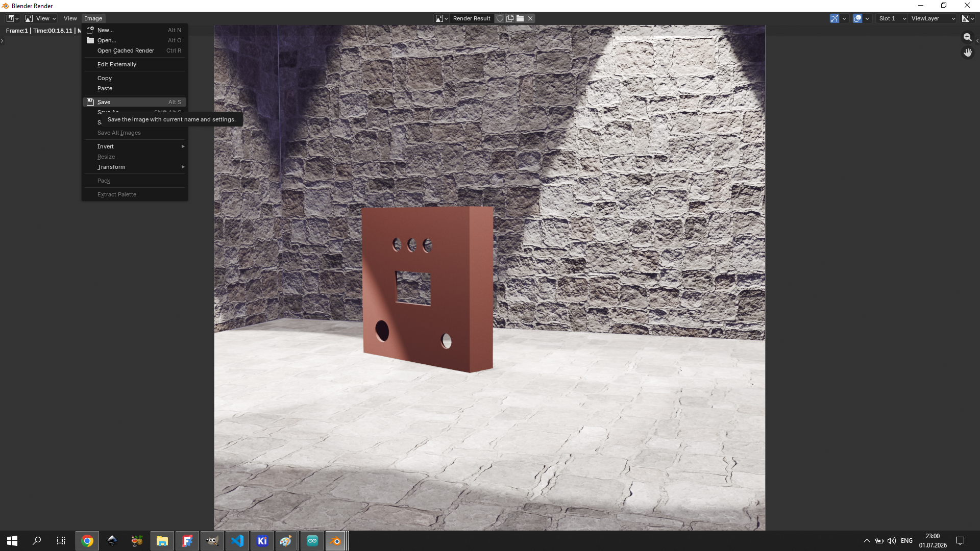
Task: Click the Frame:1 render info text
Action: (x=17, y=31)
